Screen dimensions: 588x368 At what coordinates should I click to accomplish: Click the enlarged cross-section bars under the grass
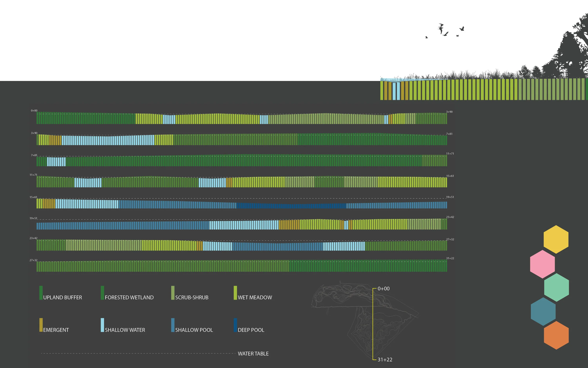pyautogui.click(x=482, y=89)
